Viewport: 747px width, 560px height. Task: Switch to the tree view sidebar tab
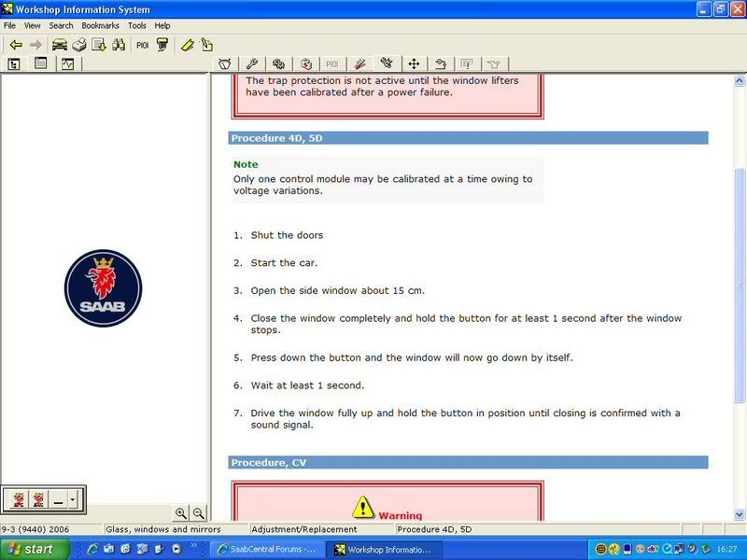tap(13, 63)
